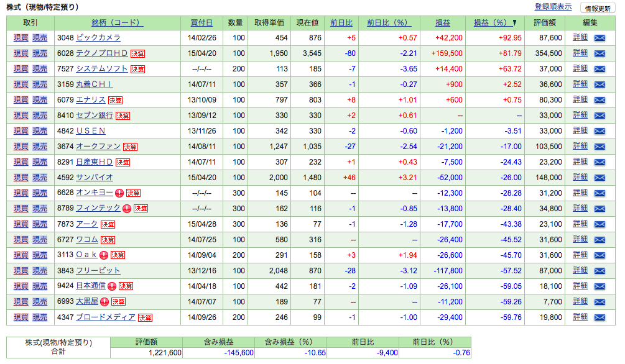
Task: Click 現買 for USEN
Action: (21, 131)
